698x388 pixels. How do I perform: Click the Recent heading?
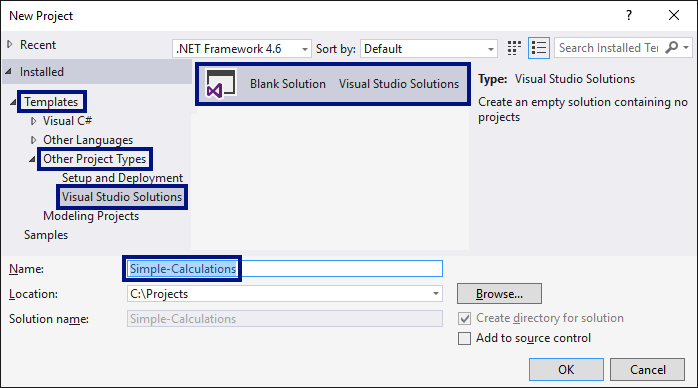(x=38, y=44)
